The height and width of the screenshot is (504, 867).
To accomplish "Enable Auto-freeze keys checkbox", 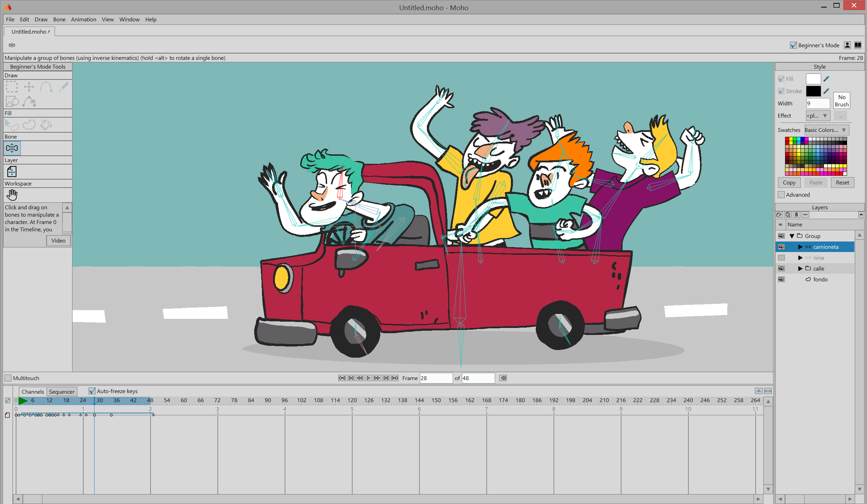I will coord(91,391).
